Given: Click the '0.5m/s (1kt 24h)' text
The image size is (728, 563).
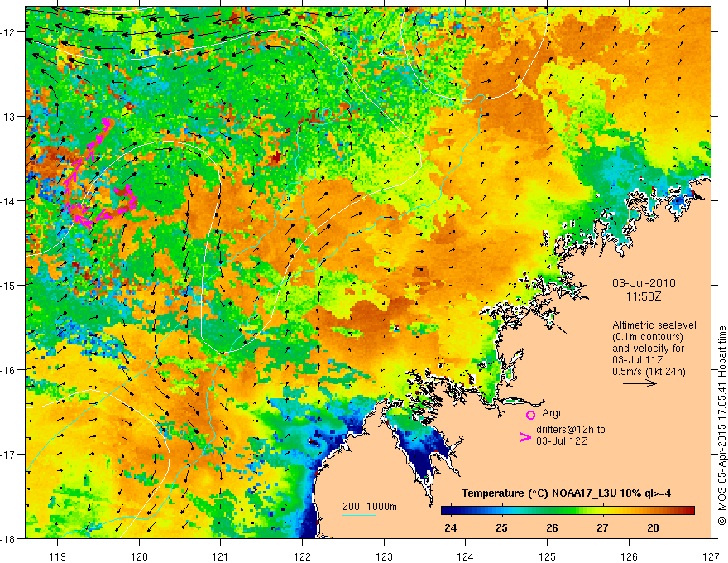Looking at the screenshot, I should tap(649, 372).
